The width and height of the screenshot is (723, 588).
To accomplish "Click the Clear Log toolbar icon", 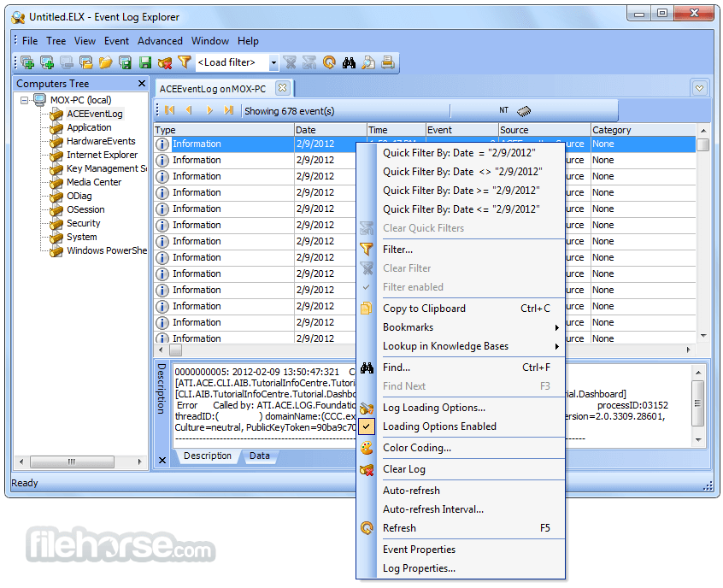I will (x=165, y=62).
